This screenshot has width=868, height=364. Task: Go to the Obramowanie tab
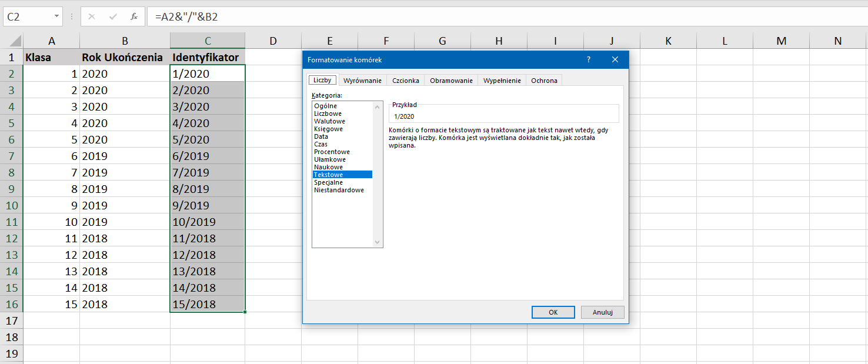point(451,81)
